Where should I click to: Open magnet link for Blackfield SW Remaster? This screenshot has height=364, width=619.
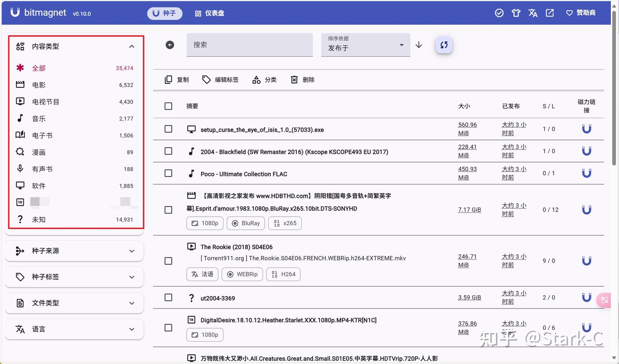point(586,151)
